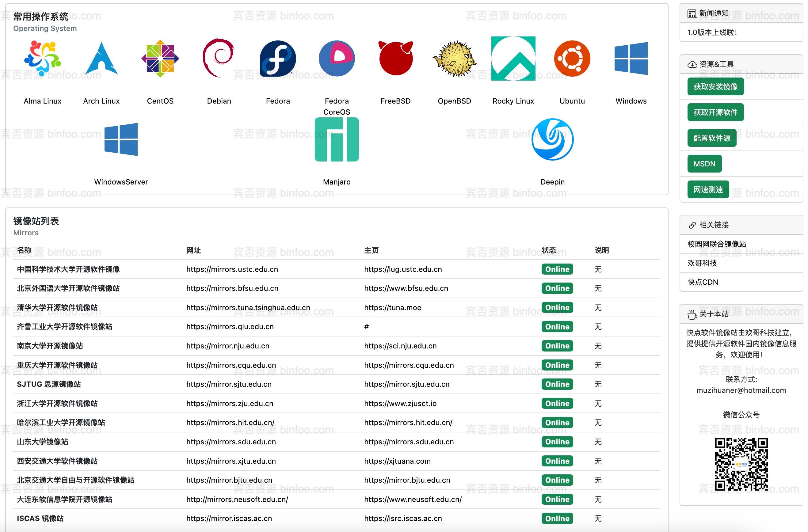This screenshot has width=808, height=532.
Task: Click the 获取安装镜像 button
Action: (715, 87)
